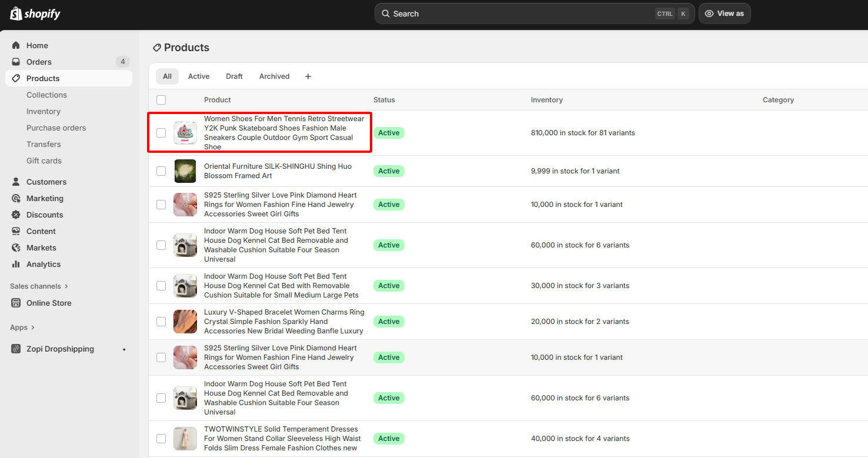868x458 pixels.
Task: Click the Analytics bar chart icon
Action: coord(16,264)
